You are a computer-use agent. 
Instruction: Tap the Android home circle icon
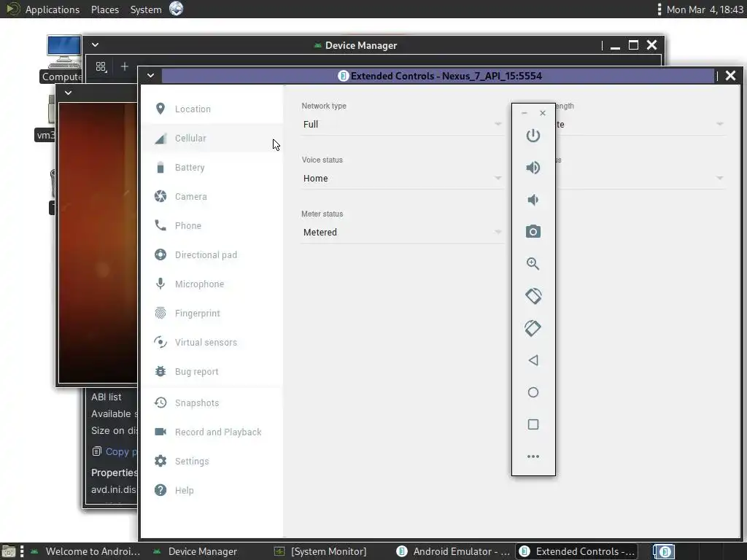533,392
